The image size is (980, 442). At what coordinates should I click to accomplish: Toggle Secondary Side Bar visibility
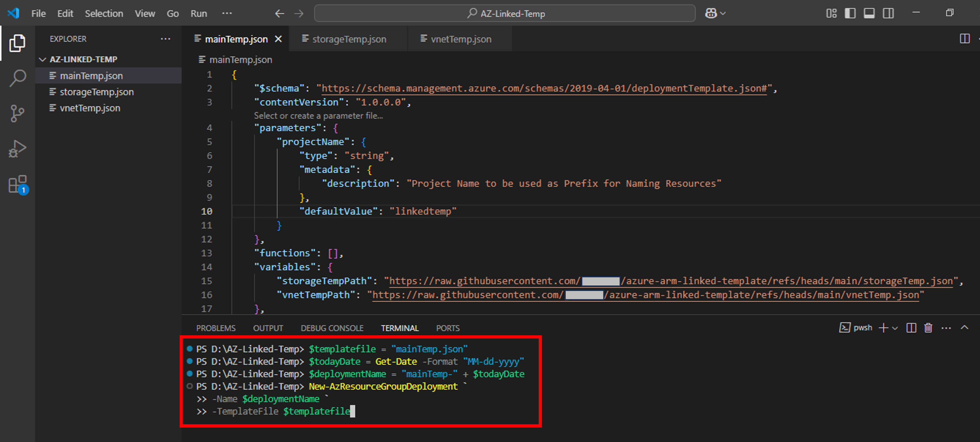(888, 13)
